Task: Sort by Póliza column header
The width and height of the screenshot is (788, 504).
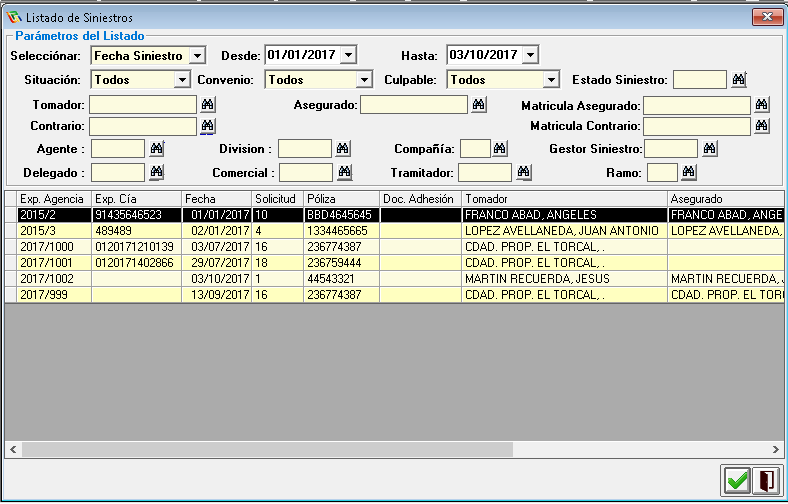Action: [341, 199]
